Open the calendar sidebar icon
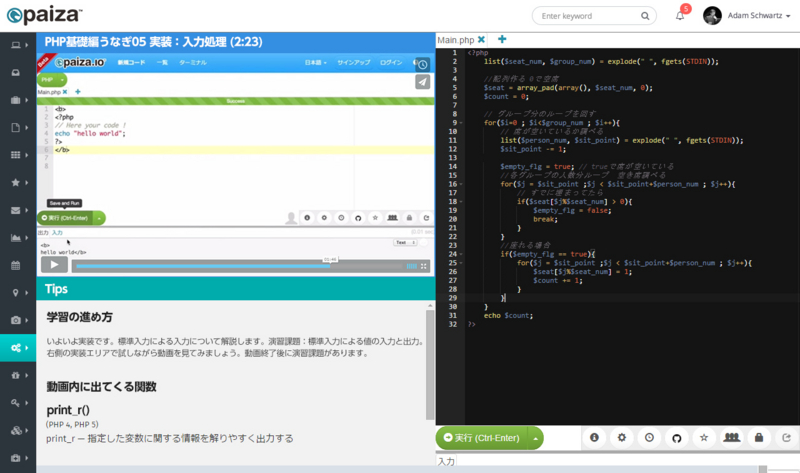The width and height of the screenshot is (800, 473). 16,265
